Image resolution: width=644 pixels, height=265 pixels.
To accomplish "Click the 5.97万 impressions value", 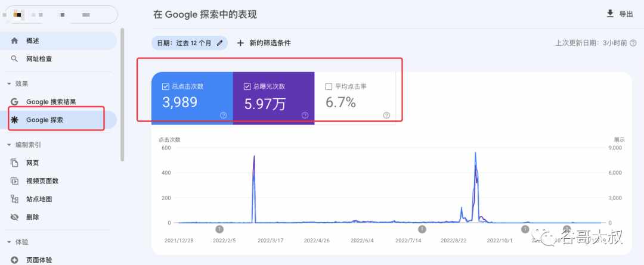I will pyautogui.click(x=265, y=104).
